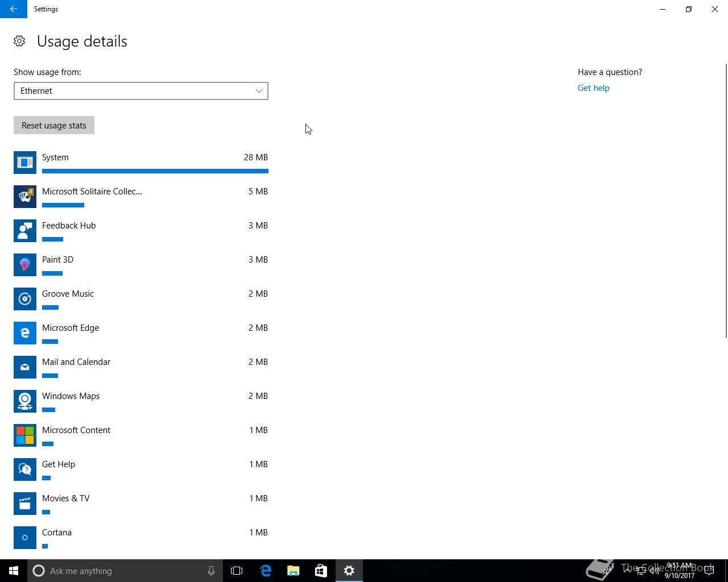Click the Microsoft Solitaire Collection icon

pyautogui.click(x=25, y=197)
